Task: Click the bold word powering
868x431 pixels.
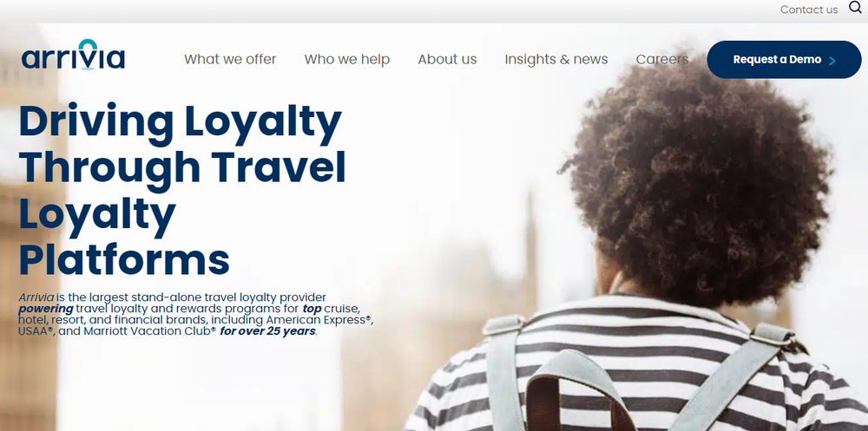Action: pyautogui.click(x=46, y=309)
